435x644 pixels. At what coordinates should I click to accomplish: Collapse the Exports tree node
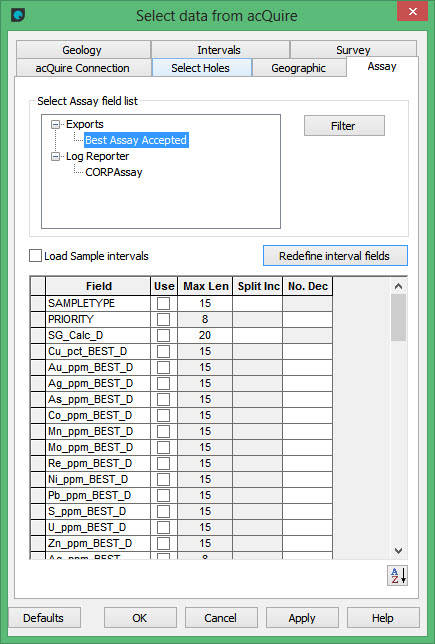pyautogui.click(x=55, y=124)
